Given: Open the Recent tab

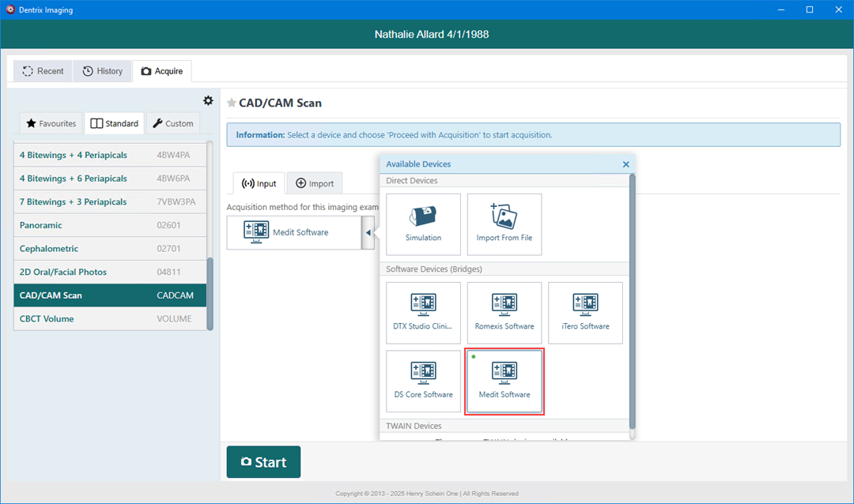Looking at the screenshot, I should click(x=43, y=71).
